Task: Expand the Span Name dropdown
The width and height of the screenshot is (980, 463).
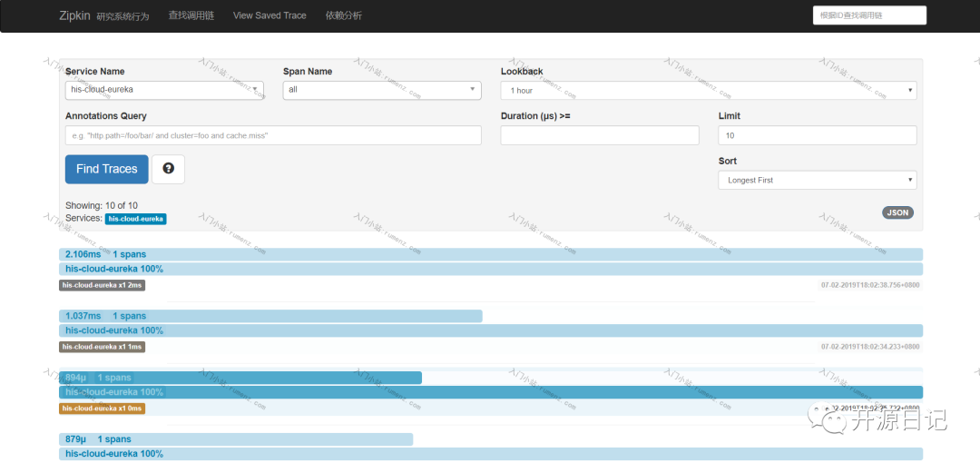Action: click(x=382, y=90)
